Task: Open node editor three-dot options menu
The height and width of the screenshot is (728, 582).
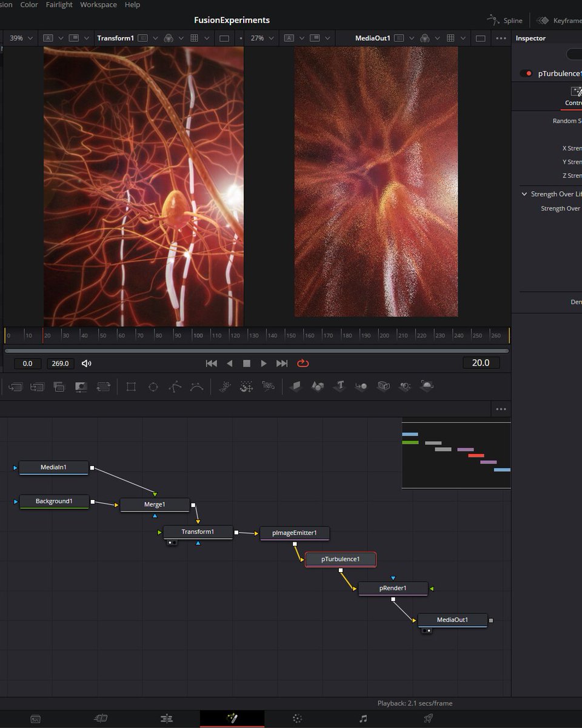Action: [501, 409]
